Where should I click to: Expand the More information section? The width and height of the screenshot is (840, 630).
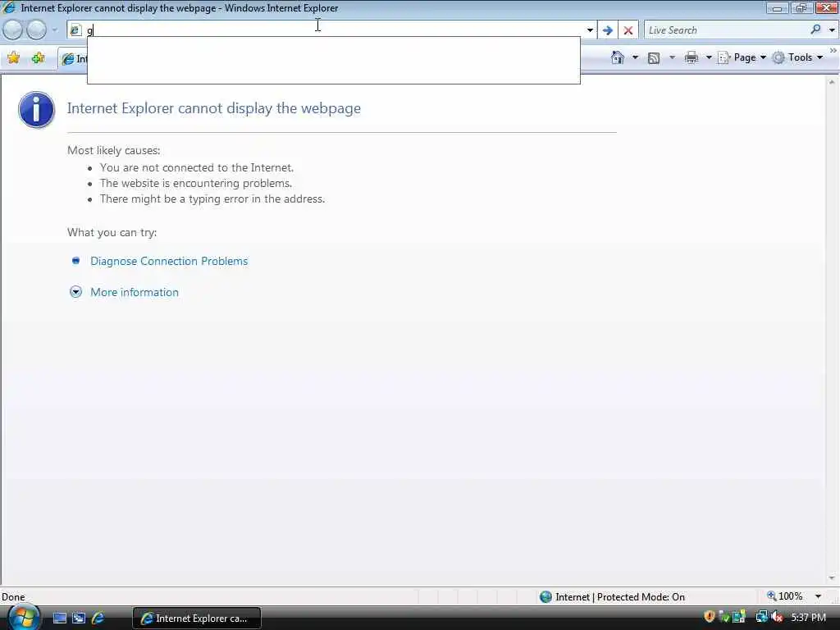135,292
